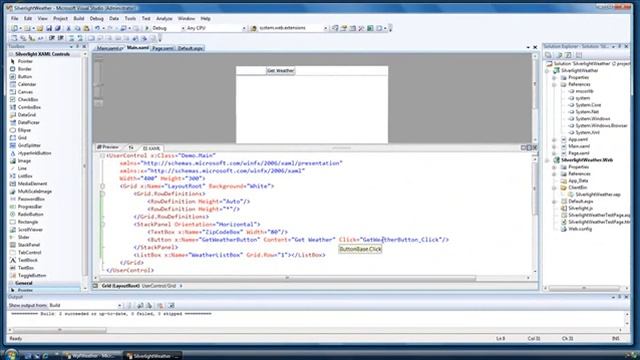Switch to the Default.aspx document tab

(x=190, y=48)
